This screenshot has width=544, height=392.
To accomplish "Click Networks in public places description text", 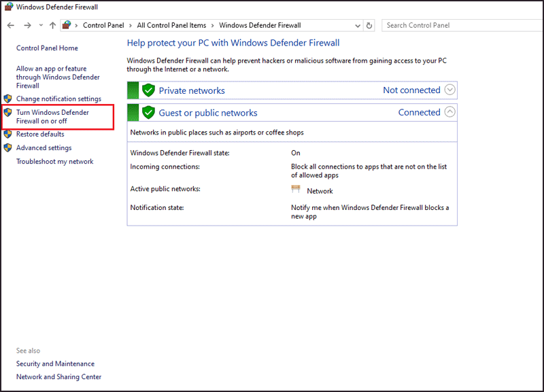I will (x=217, y=132).
